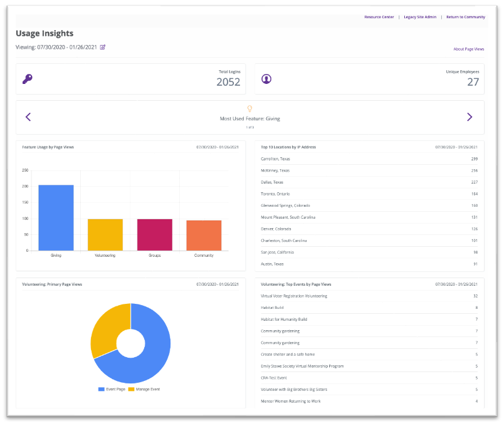Click the key icon beside Total Logins
This screenshot has height=426, width=504.
tap(27, 78)
